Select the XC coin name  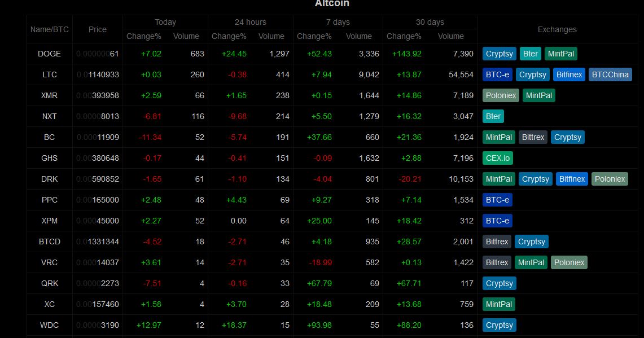(x=49, y=305)
